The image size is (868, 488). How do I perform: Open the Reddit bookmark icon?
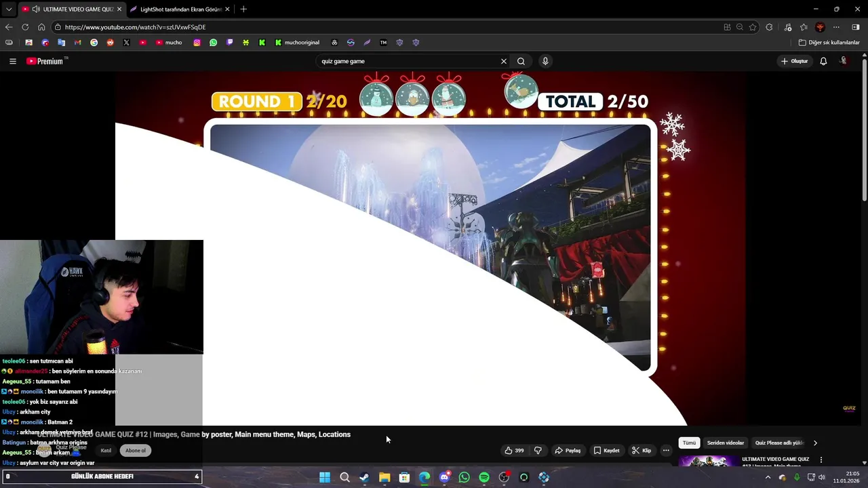click(110, 42)
